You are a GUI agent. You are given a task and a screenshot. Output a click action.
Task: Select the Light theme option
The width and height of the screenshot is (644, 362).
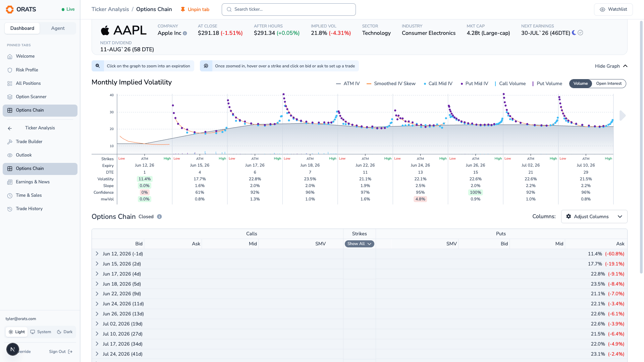point(17,332)
